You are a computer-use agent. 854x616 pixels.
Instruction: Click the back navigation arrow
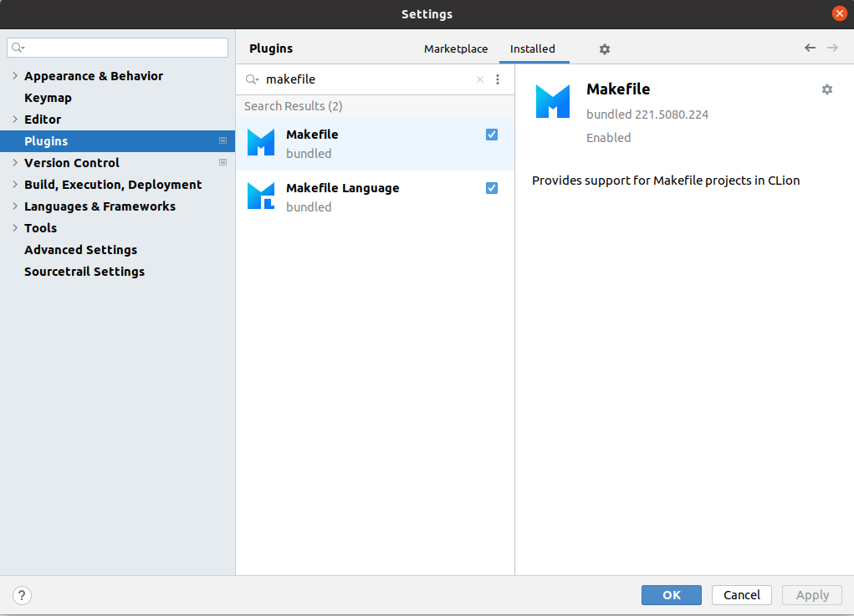click(x=810, y=48)
